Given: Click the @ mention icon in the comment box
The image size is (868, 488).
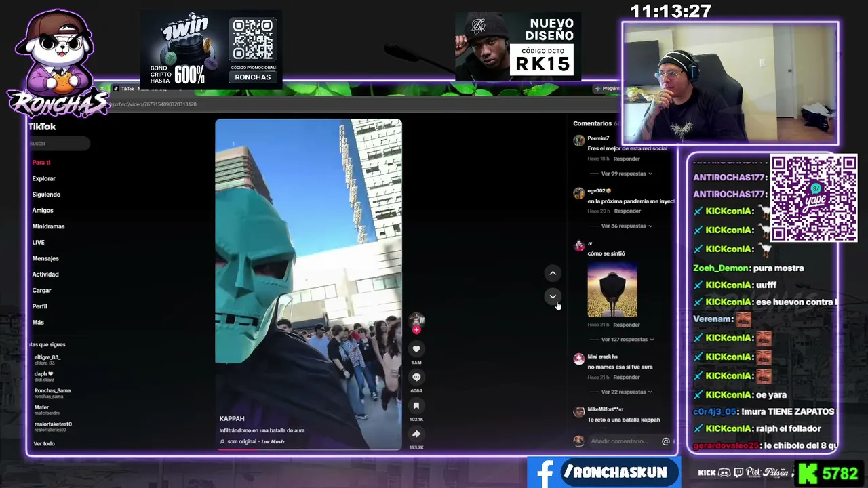Looking at the screenshot, I should 666,441.
